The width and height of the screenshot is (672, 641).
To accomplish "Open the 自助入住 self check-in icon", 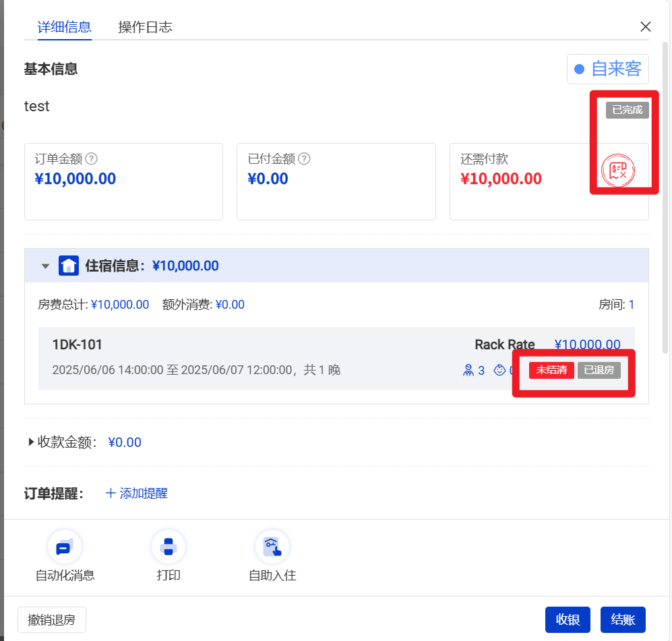I will (x=272, y=547).
